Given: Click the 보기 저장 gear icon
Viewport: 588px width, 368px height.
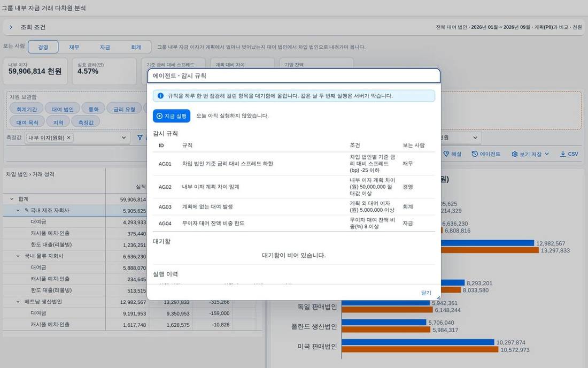Looking at the screenshot, I should click(x=514, y=154).
